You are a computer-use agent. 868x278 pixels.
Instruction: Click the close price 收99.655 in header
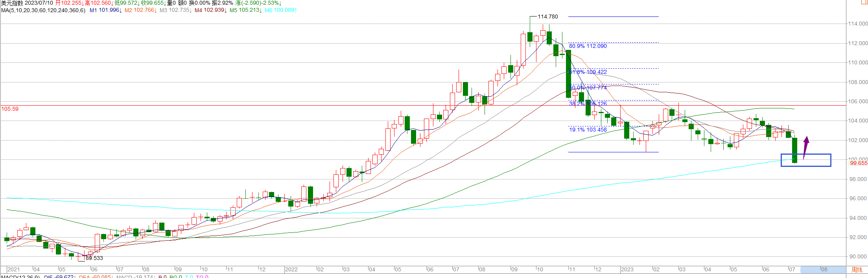pos(154,3)
